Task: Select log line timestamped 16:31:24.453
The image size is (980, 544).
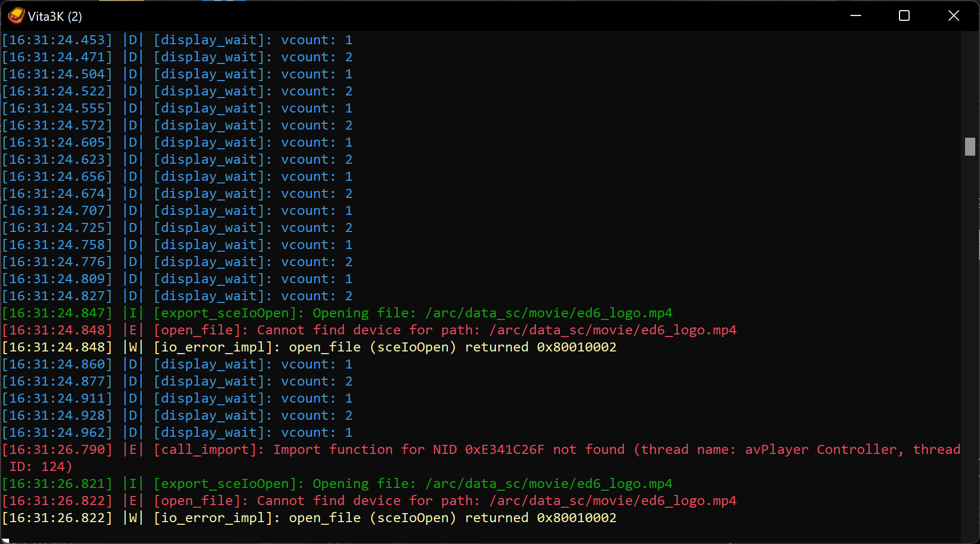Action: [x=178, y=40]
